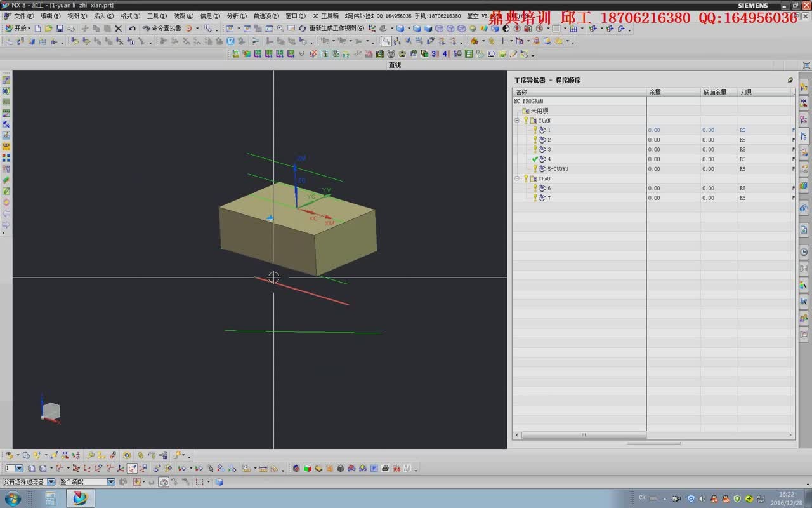Click the 命令查找器 command finder button
The height and width of the screenshot is (508, 812).
[162, 29]
